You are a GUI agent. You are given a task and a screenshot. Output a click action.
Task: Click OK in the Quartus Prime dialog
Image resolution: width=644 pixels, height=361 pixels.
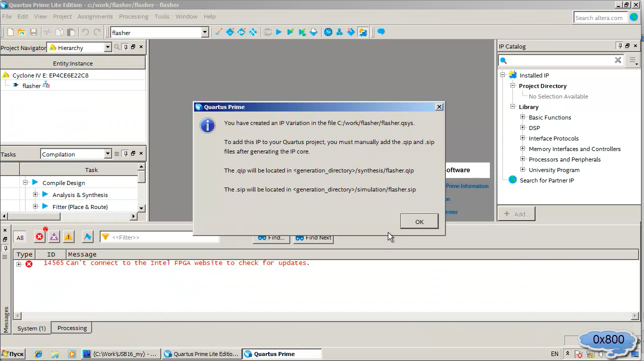(x=419, y=221)
